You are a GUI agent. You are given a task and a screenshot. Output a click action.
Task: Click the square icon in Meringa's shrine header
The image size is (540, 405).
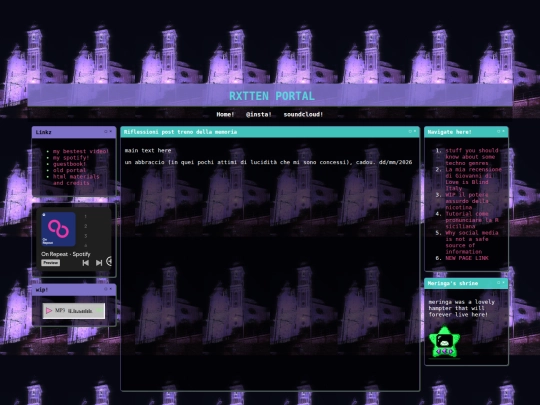[498, 282]
